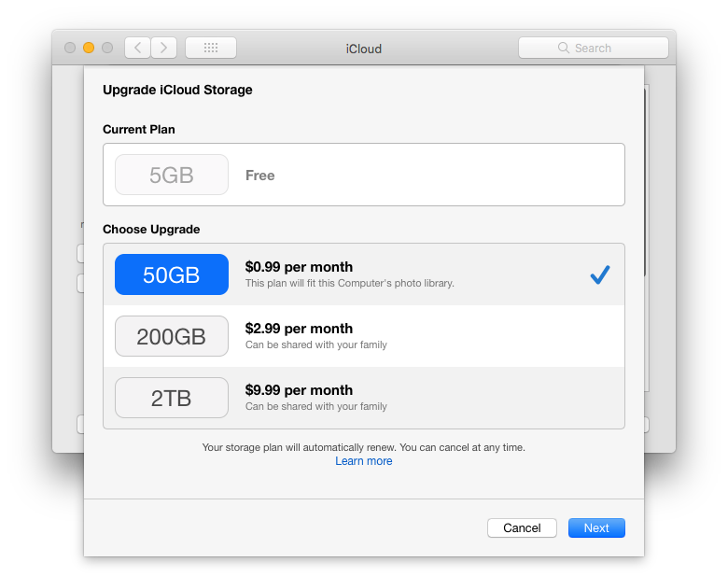Click the Learn more link

[x=364, y=461]
